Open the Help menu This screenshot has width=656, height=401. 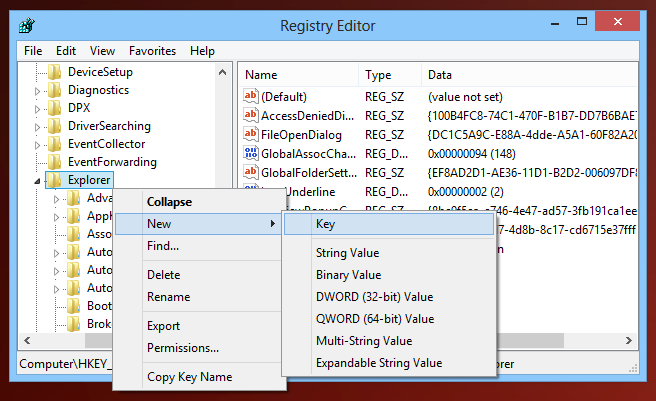point(202,51)
